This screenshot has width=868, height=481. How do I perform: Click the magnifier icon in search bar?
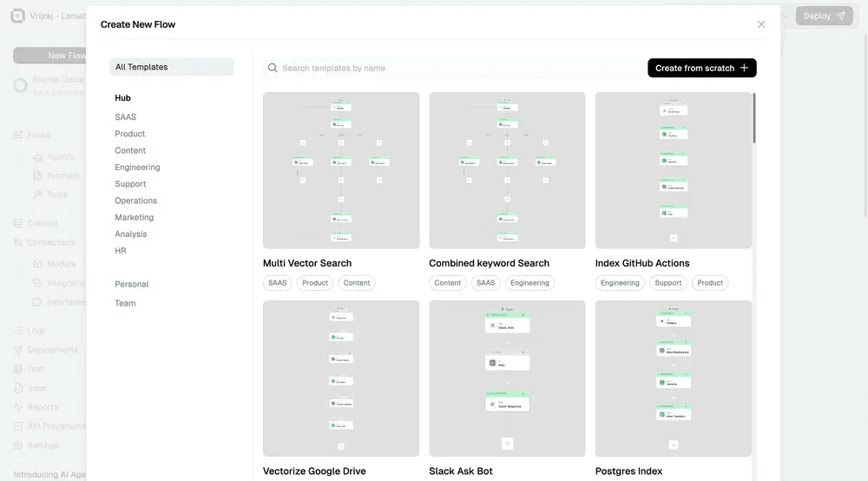tap(273, 68)
